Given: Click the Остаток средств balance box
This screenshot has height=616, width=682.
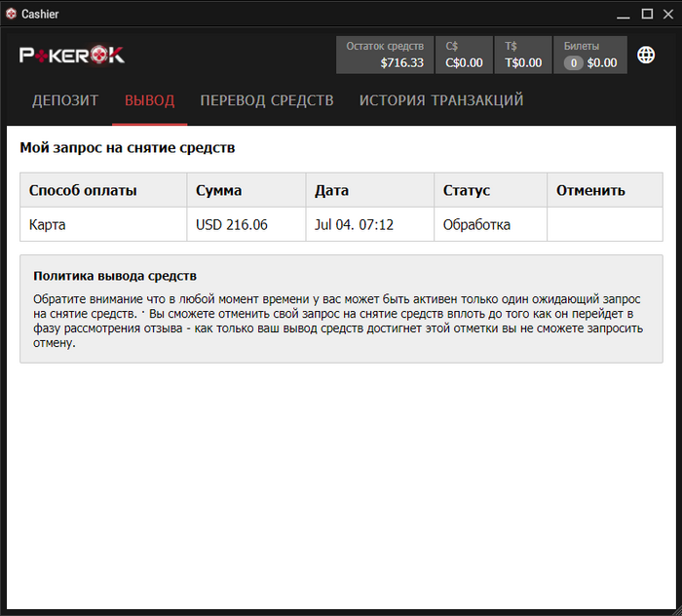Looking at the screenshot, I should pyautogui.click(x=385, y=55).
